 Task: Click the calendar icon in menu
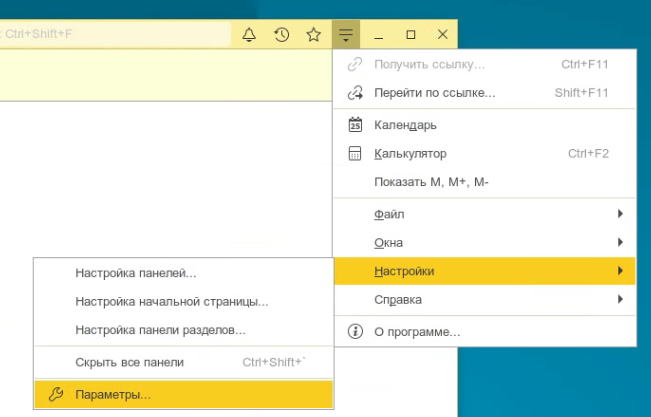[x=354, y=125]
